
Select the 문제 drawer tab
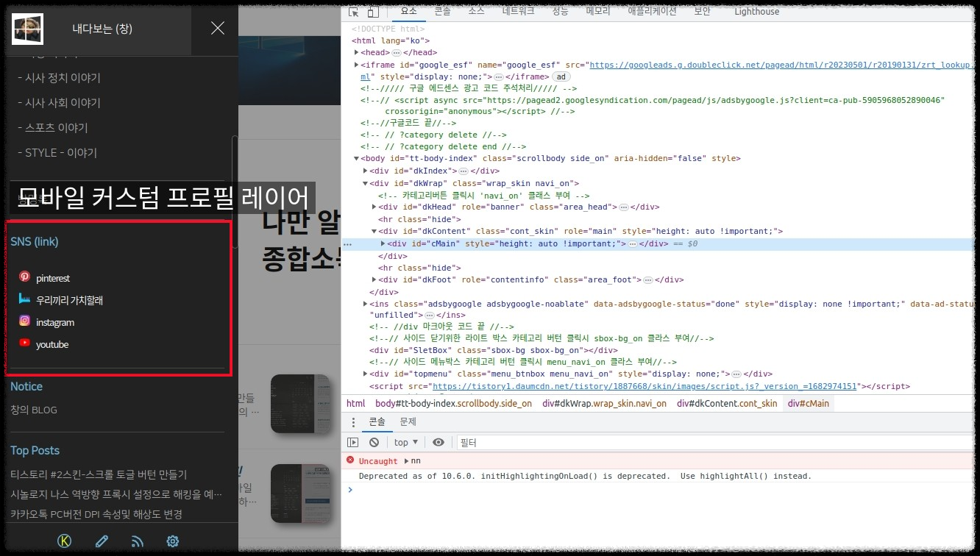(408, 421)
